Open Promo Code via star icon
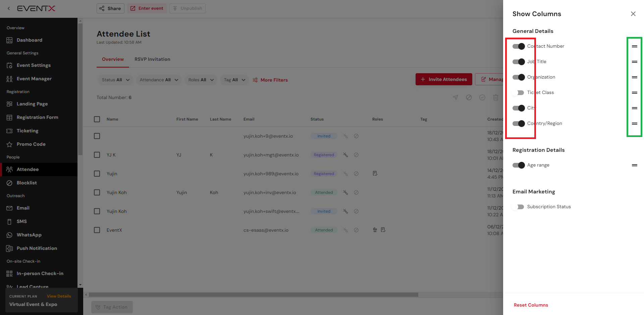The height and width of the screenshot is (315, 644). coord(9,144)
